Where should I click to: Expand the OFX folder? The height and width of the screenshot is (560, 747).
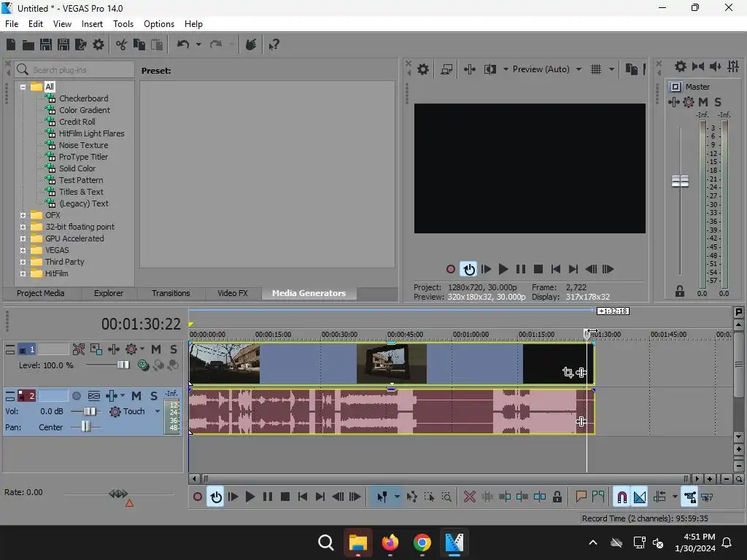pyautogui.click(x=23, y=215)
